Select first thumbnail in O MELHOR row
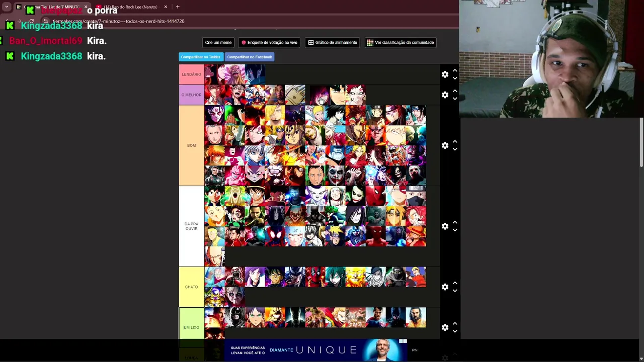Screen dimensions: 644x362 tap(214, 95)
